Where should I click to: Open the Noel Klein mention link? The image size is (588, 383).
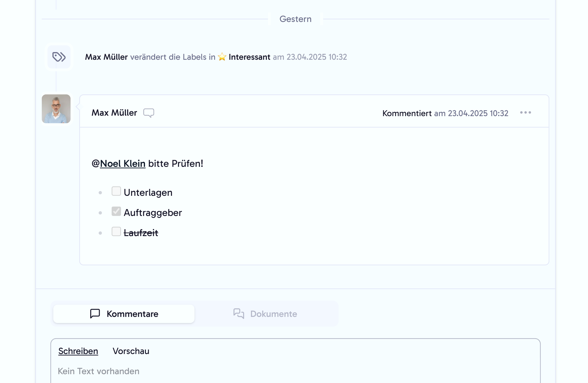(123, 163)
